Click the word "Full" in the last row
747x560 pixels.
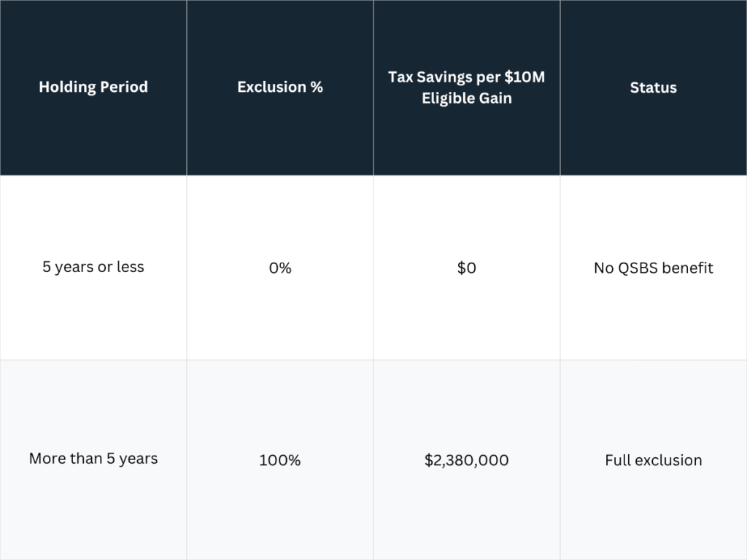(618, 460)
